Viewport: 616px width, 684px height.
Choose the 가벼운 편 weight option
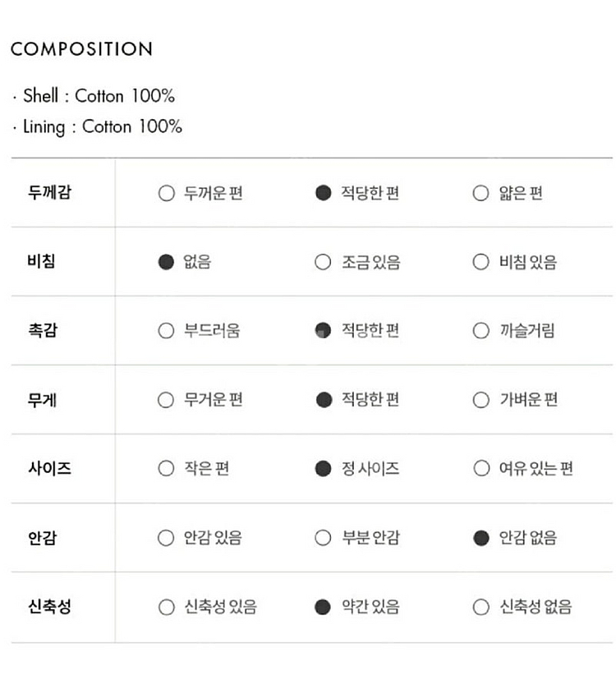(480, 401)
